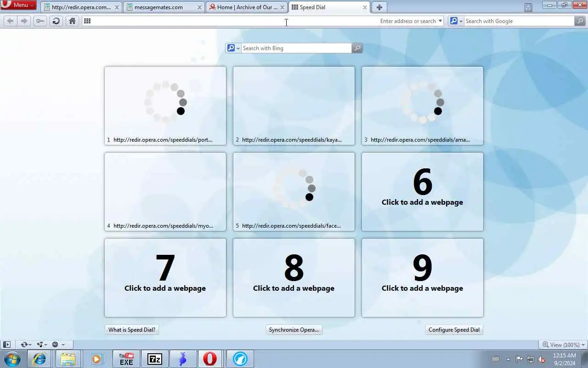Open the blue circular wolf taskbar icon
The height and width of the screenshot is (368, 588).
240,359
